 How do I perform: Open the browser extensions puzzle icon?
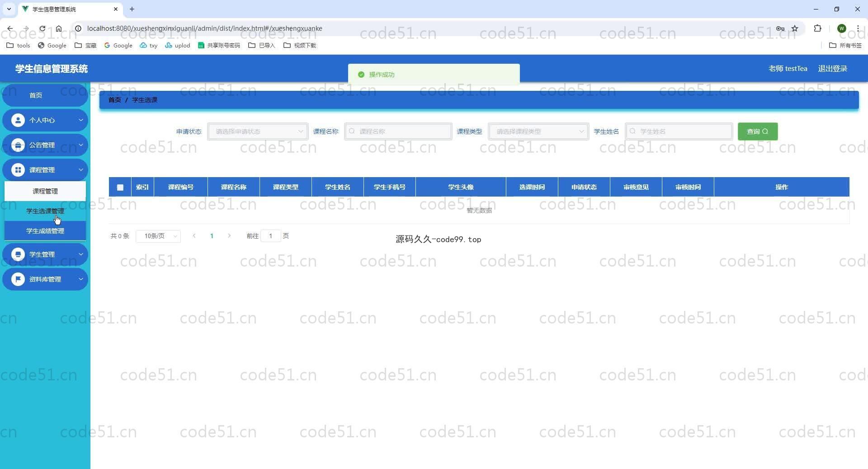[817, 28]
